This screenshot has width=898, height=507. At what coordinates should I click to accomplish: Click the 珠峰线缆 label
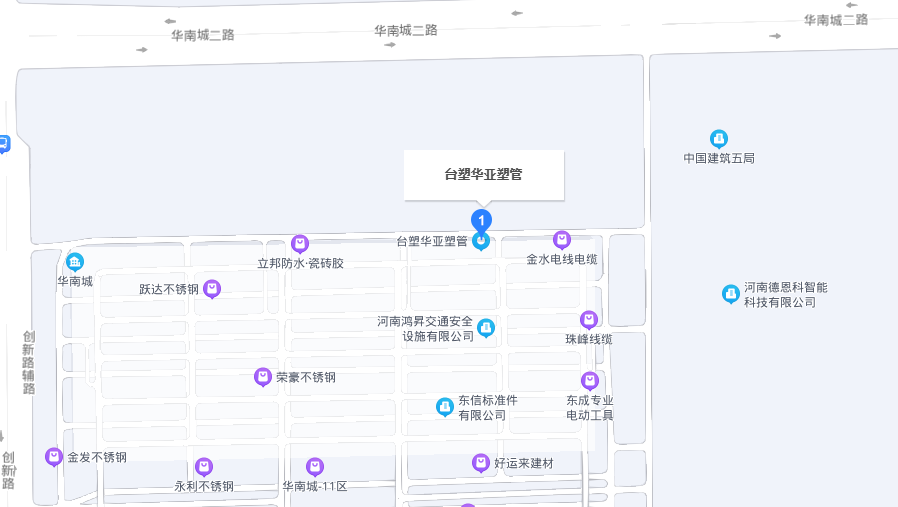point(589,339)
